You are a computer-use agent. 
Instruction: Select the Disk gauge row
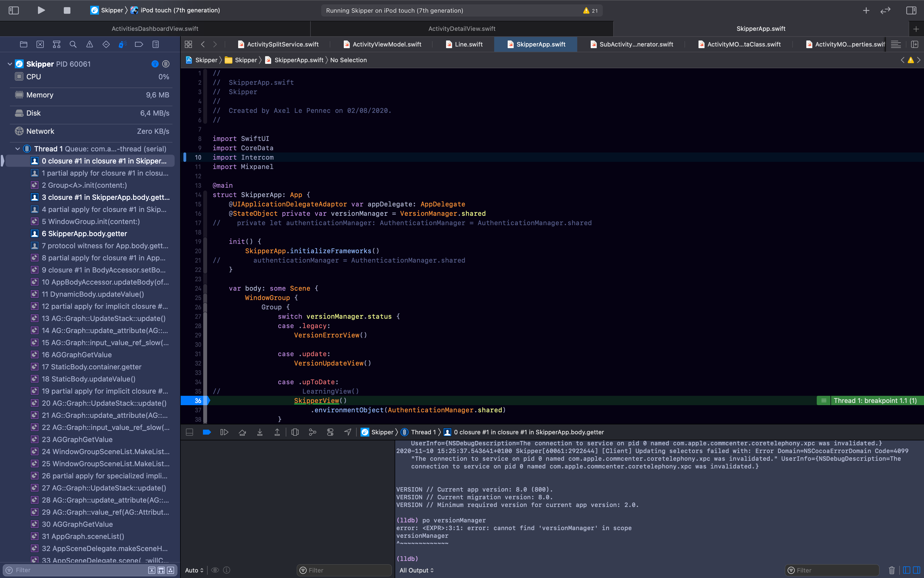tap(92, 113)
